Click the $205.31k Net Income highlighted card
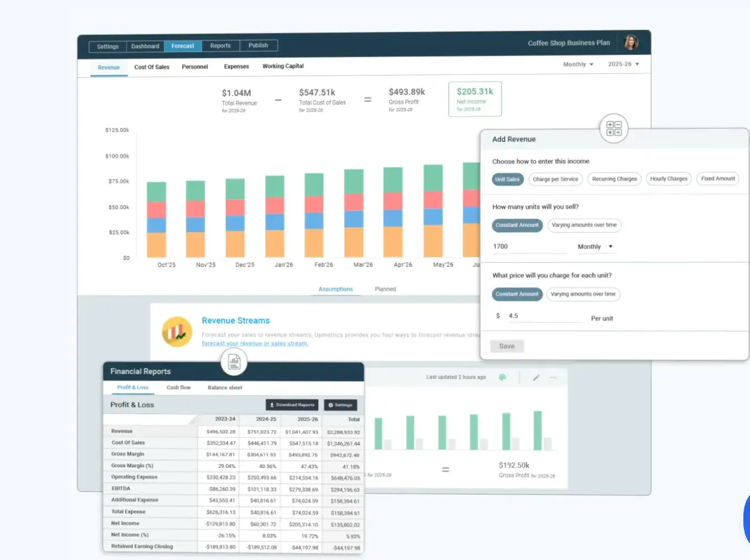 [x=475, y=99]
